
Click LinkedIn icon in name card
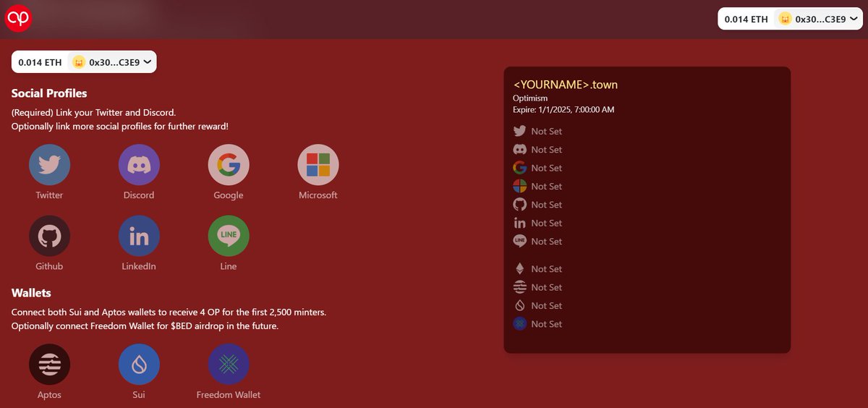tap(519, 223)
